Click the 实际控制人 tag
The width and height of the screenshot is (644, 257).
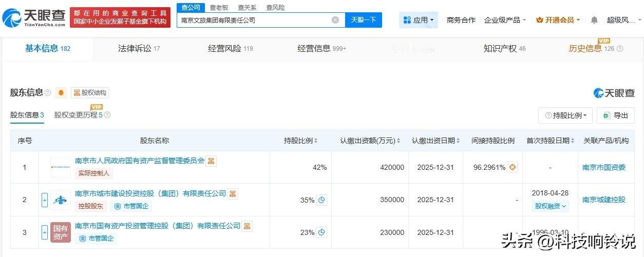[x=94, y=173]
